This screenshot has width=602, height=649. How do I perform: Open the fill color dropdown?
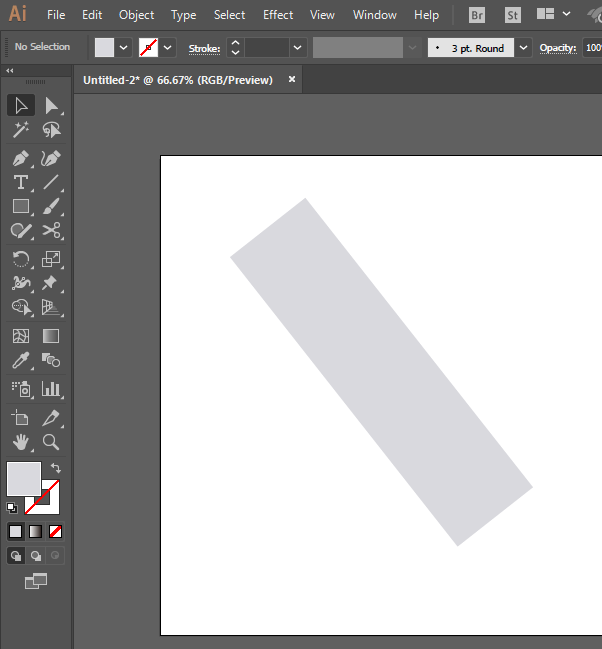(x=124, y=47)
